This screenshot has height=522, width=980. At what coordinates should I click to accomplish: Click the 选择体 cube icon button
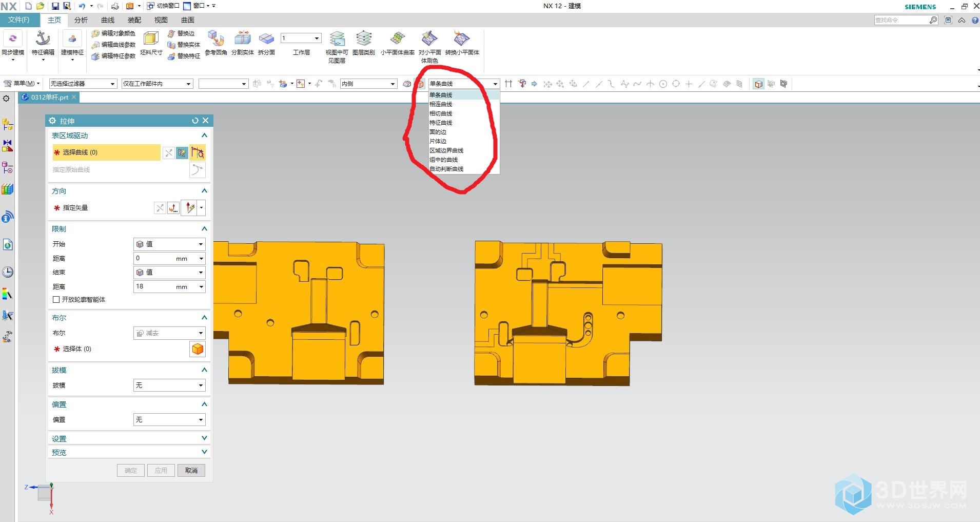(198, 349)
